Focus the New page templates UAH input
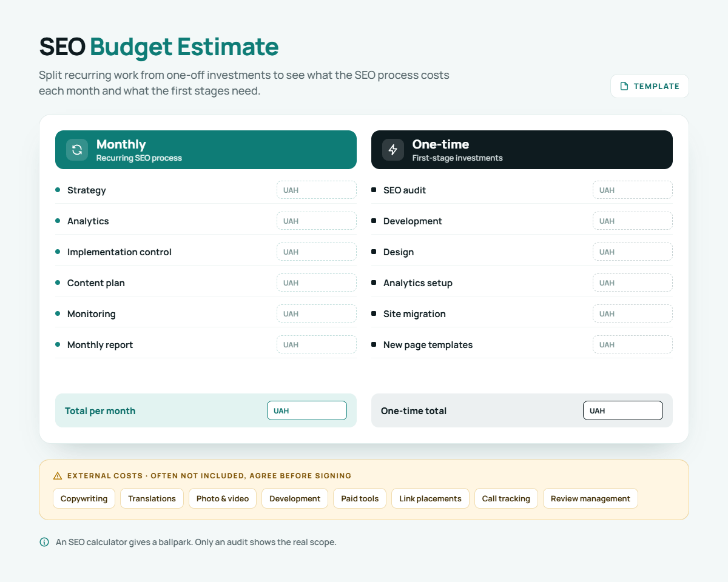 pyautogui.click(x=633, y=344)
